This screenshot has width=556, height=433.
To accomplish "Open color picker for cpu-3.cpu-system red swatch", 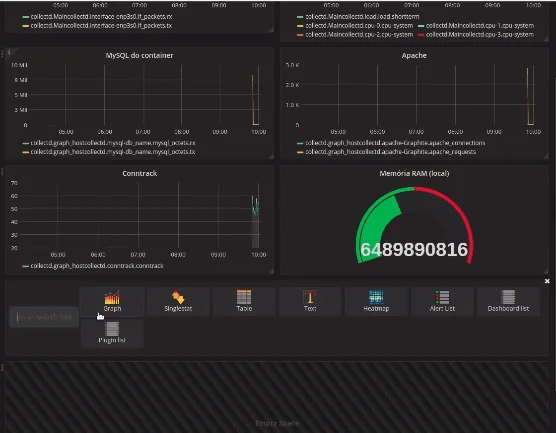I will (421, 35).
